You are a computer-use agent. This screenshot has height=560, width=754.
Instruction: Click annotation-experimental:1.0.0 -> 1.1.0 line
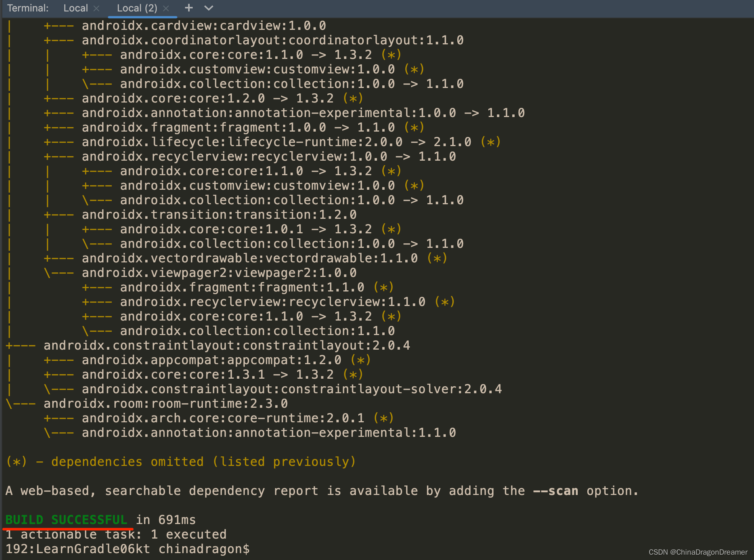[303, 113]
